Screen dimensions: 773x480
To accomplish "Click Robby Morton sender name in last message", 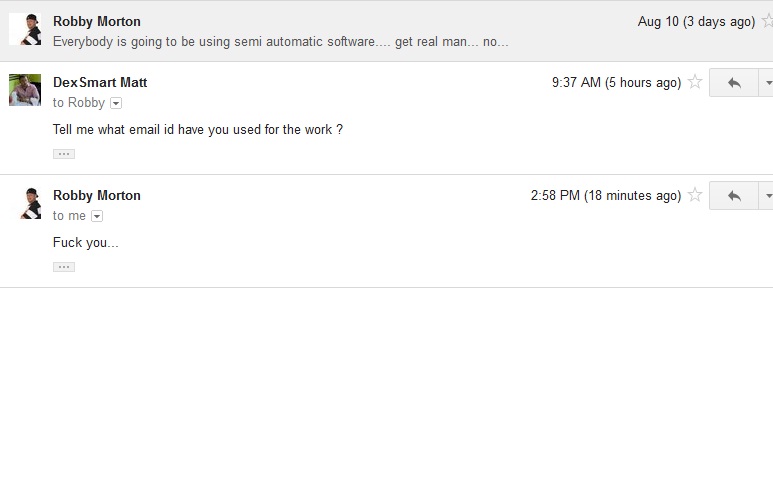I will click(x=97, y=195).
